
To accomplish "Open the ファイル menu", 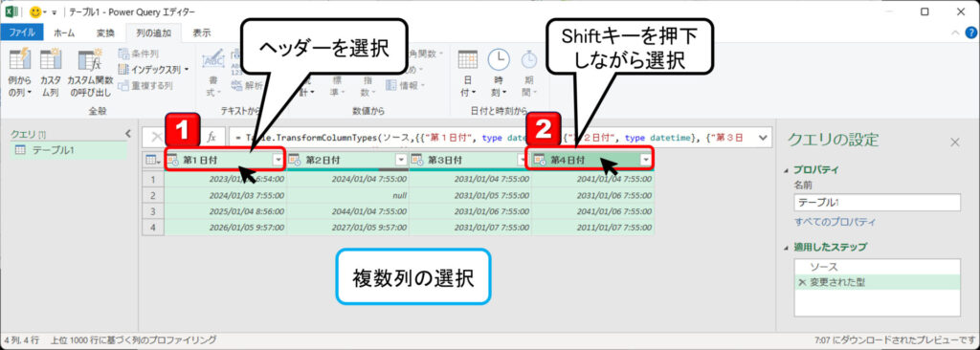I will [x=22, y=33].
